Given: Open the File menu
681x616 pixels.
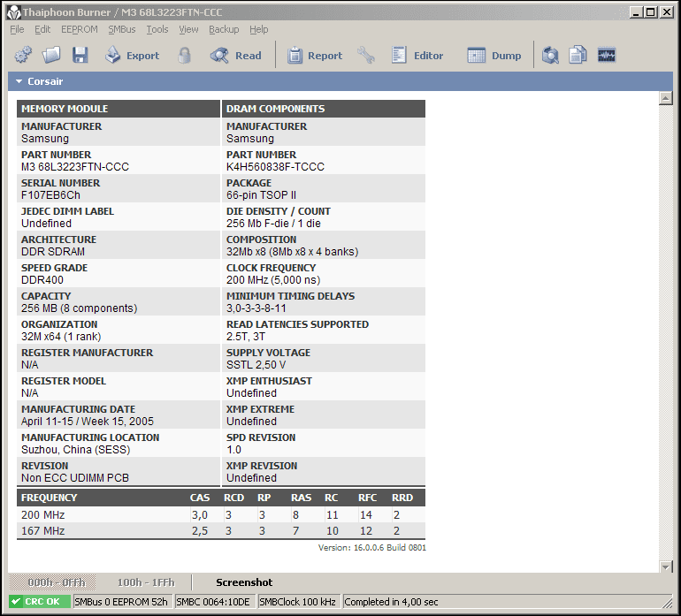Looking at the screenshot, I should tap(17, 29).
